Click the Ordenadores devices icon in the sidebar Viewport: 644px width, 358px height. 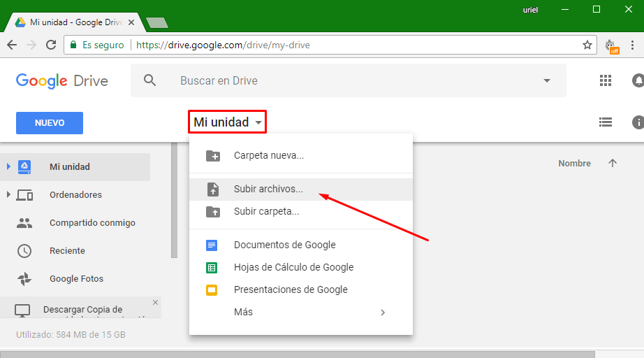[x=24, y=195]
